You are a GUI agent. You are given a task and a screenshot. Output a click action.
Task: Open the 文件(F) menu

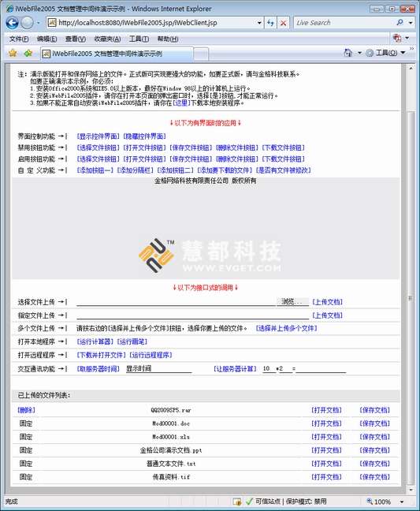click(x=19, y=39)
